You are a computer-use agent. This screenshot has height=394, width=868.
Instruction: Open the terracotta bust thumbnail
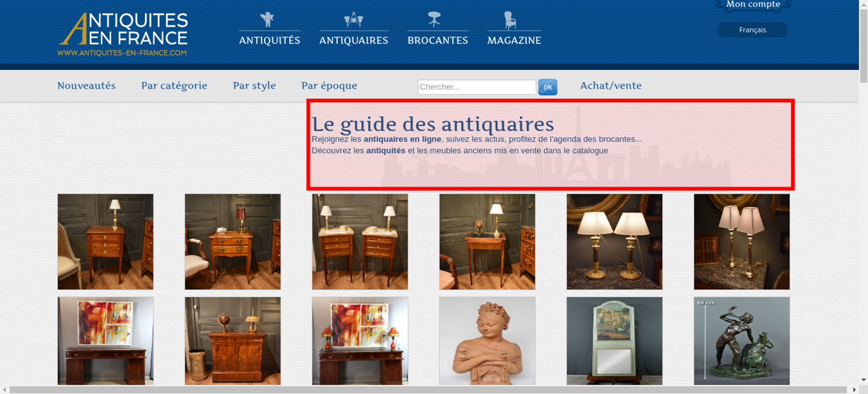click(x=487, y=341)
